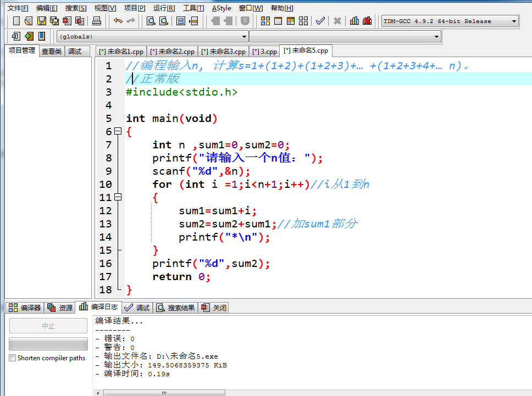This screenshot has width=532, height=396.
Task: Open profile analysis chart icon
Action: coord(354,21)
